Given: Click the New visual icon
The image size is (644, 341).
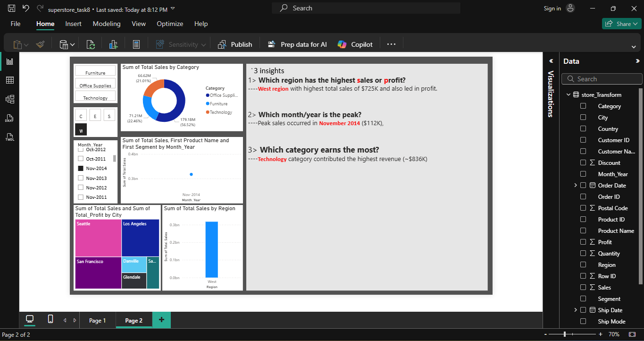Looking at the screenshot, I should click(113, 44).
